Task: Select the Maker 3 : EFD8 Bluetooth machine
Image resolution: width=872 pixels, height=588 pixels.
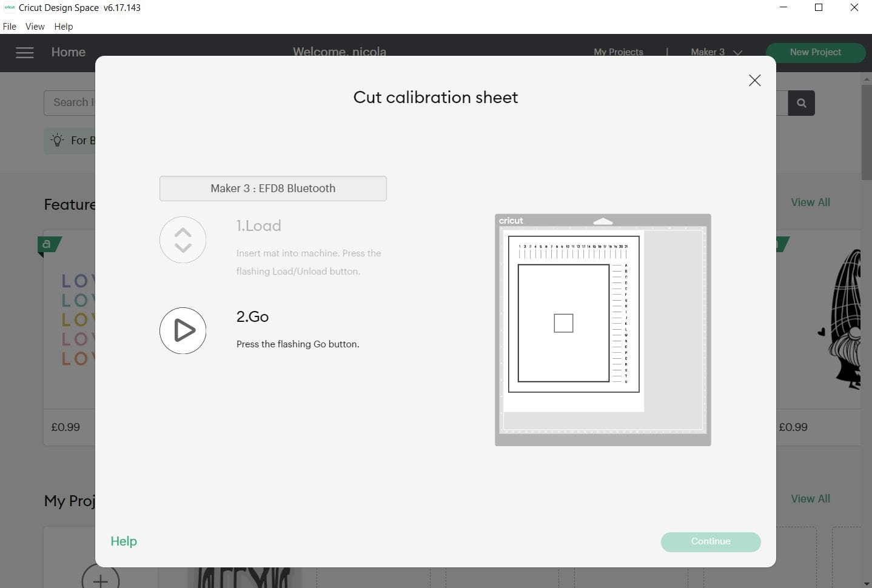Action: pyautogui.click(x=273, y=188)
